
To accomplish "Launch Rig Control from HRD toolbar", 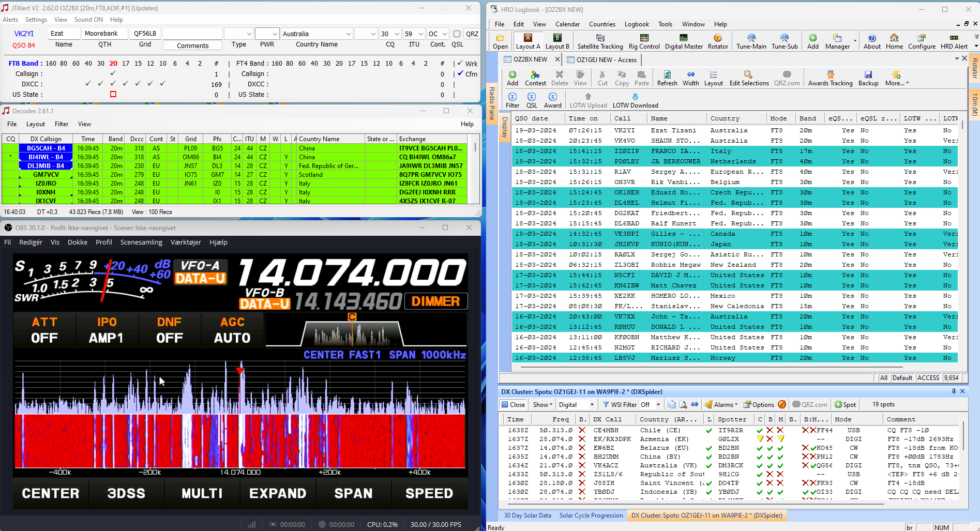I will point(644,41).
